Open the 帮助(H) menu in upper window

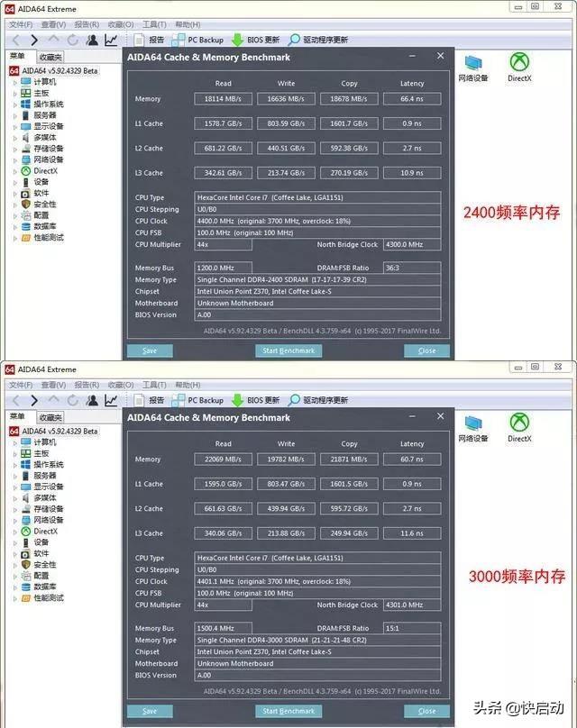coord(188,24)
